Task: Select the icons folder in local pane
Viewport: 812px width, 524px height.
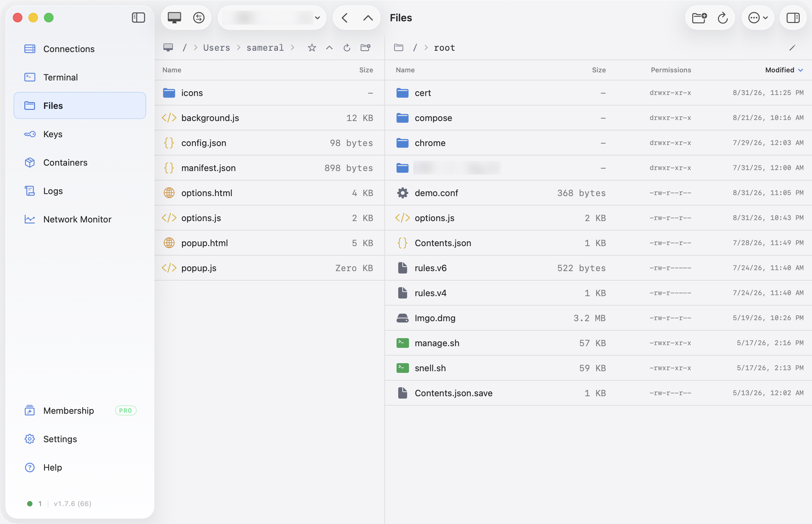Action: (x=269, y=93)
